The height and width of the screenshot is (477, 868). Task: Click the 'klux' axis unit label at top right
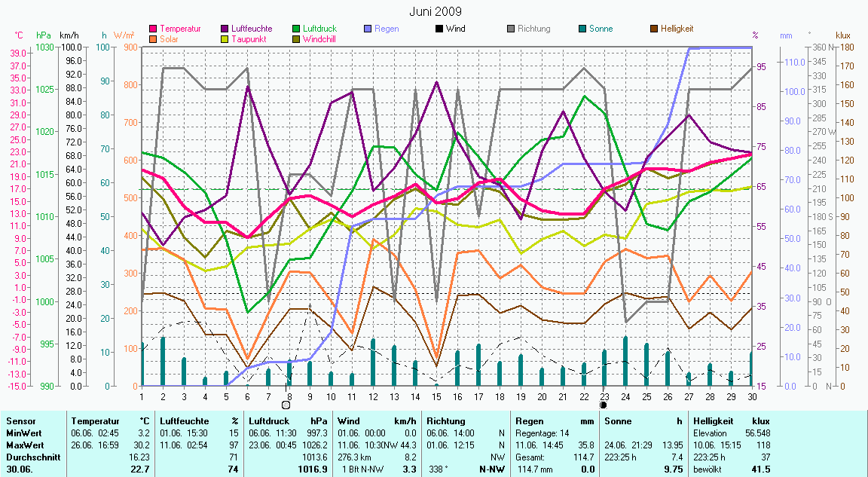[x=843, y=35]
